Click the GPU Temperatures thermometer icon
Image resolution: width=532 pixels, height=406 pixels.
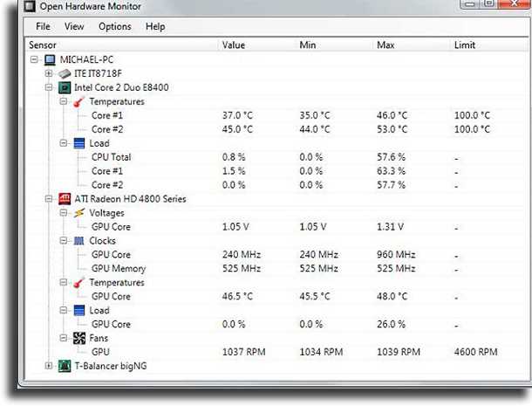coord(78,283)
